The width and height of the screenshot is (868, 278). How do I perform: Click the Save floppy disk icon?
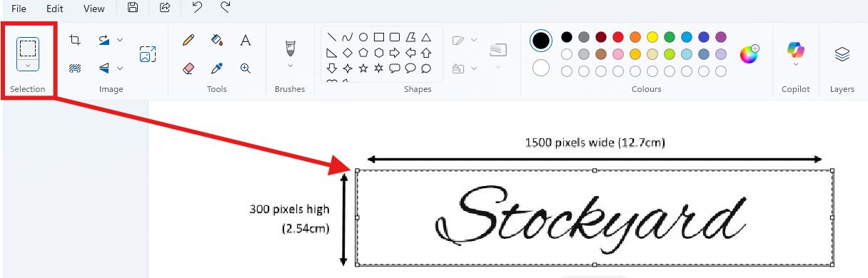133,8
